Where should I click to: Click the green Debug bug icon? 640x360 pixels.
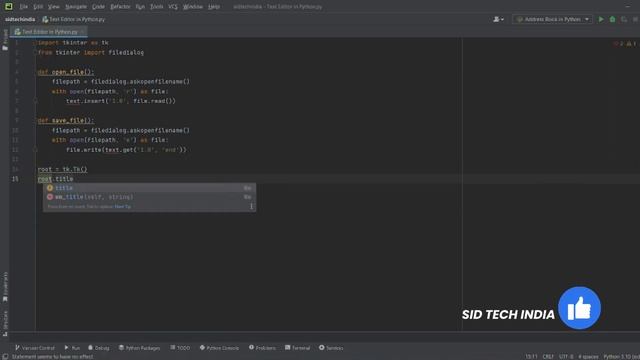pos(612,19)
